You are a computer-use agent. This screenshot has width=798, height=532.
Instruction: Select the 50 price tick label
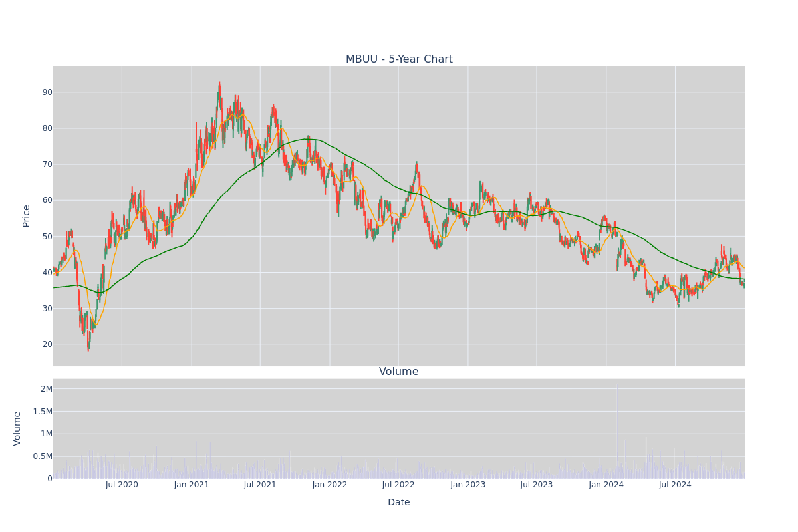click(47, 236)
